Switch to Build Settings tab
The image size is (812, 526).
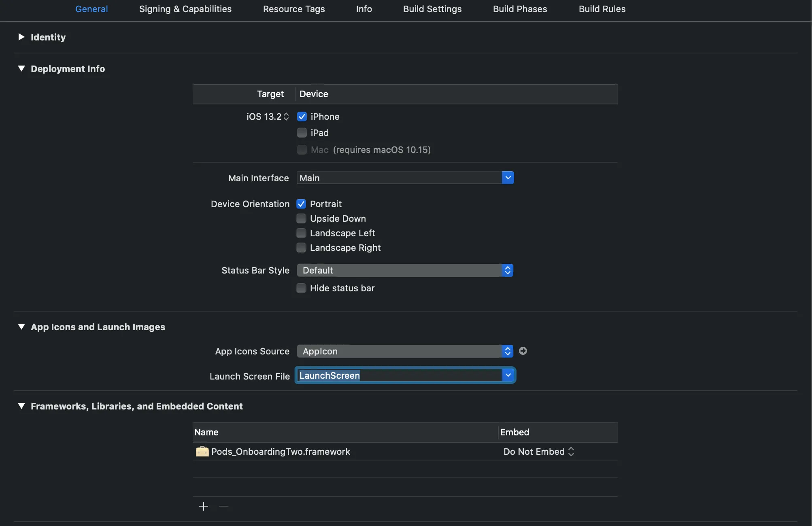click(432, 9)
